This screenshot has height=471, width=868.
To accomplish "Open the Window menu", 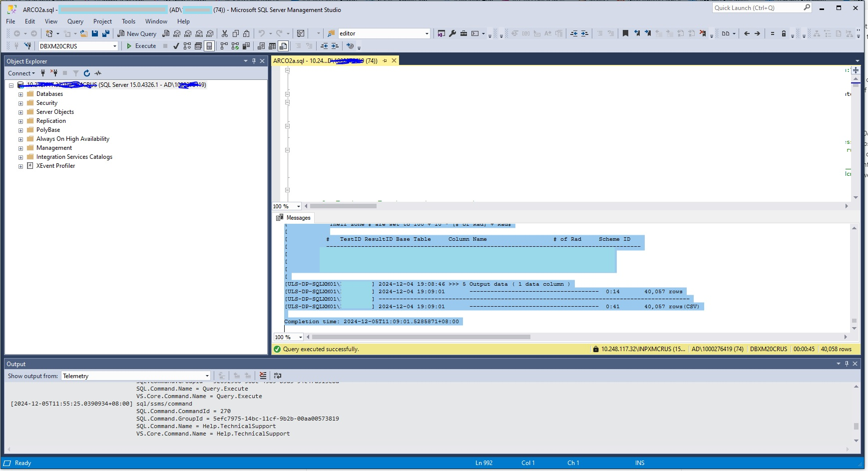I will [x=156, y=21].
